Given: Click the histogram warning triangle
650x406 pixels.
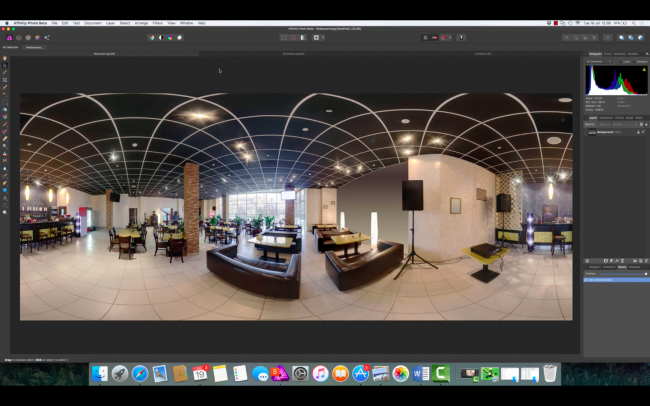Looking at the screenshot, I should tap(644, 69).
